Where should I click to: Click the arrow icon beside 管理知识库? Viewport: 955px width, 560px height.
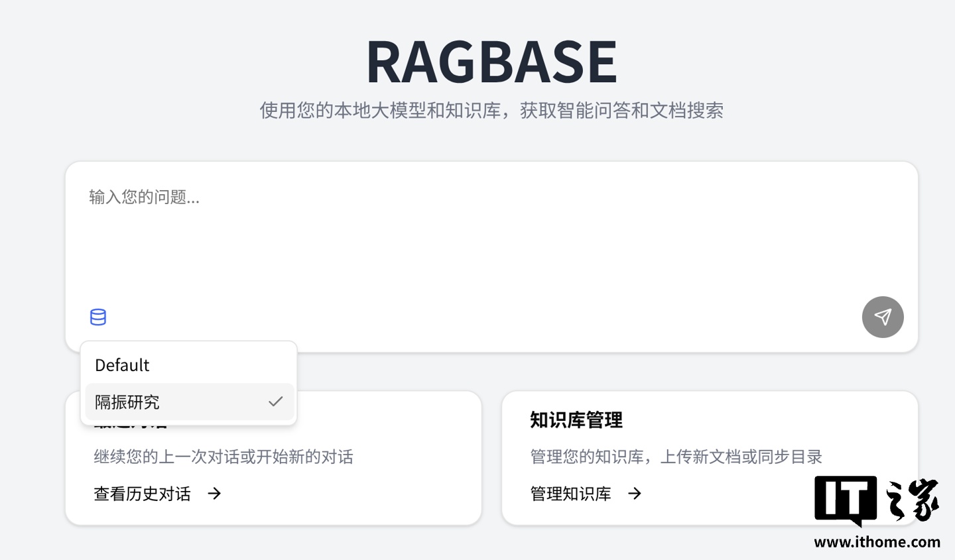635,494
